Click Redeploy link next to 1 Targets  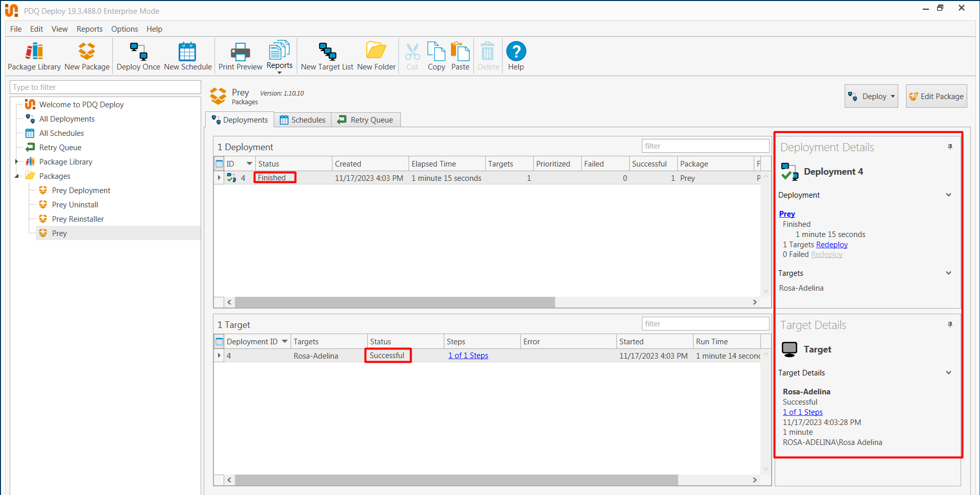(x=832, y=245)
